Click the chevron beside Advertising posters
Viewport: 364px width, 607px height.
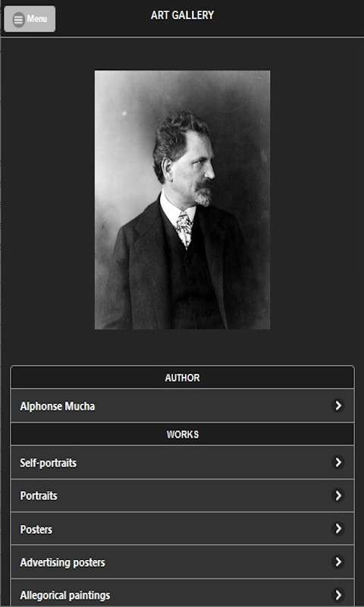pos(338,561)
